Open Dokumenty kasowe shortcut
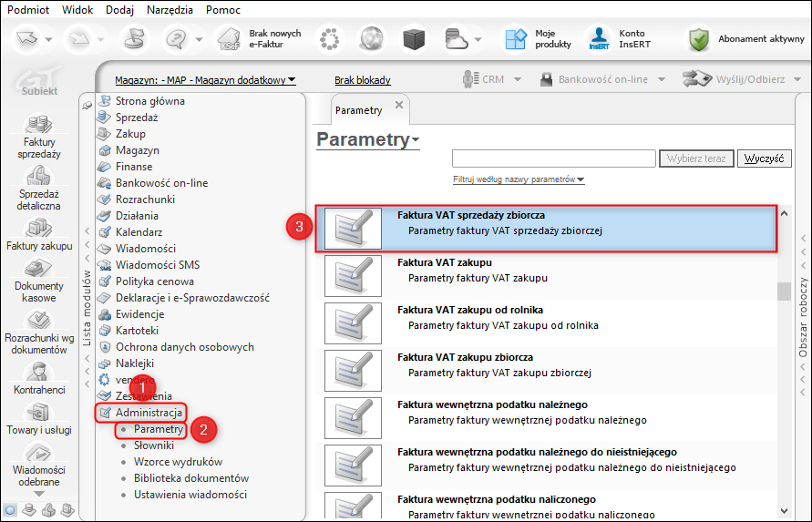The width and height of the screenshot is (812, 522). pos(39,281)
